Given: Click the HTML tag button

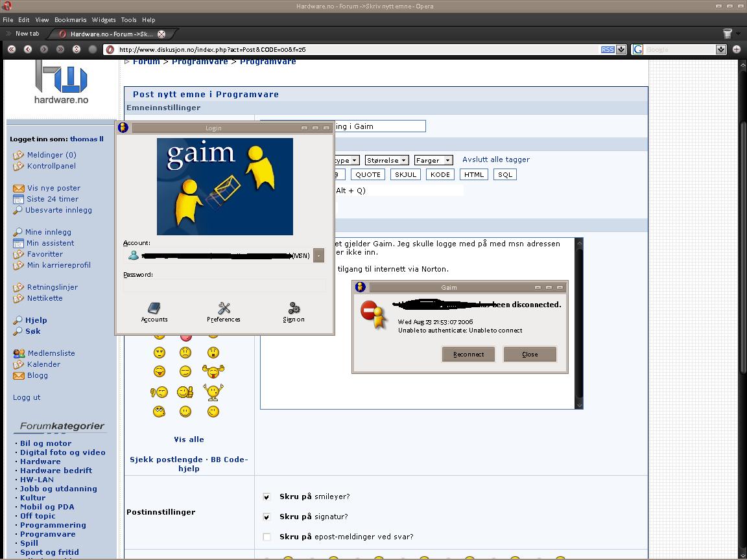Looking at the screenshot, I should coord(474,175).
